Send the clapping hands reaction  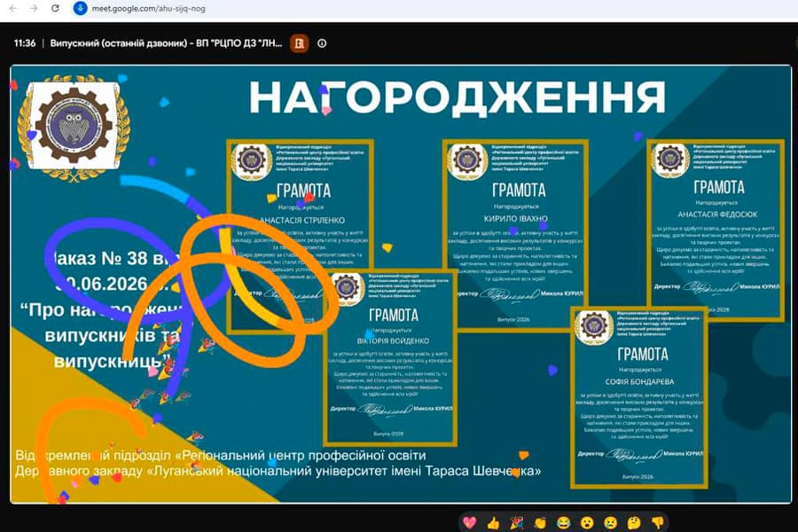click(x=540, y=523)
